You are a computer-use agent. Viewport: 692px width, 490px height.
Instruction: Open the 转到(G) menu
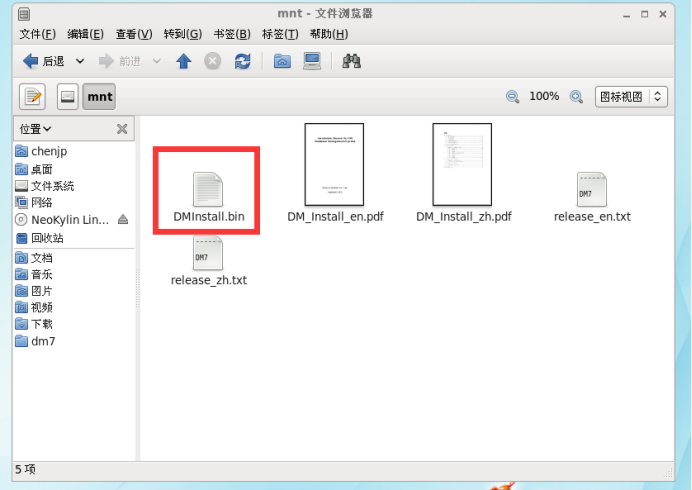183,34
